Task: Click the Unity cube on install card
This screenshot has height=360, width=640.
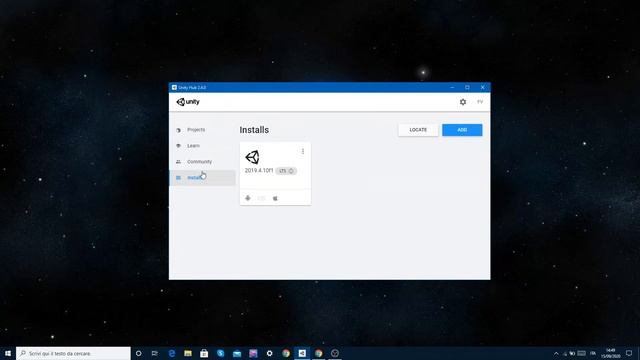Action: click(252, 157)
